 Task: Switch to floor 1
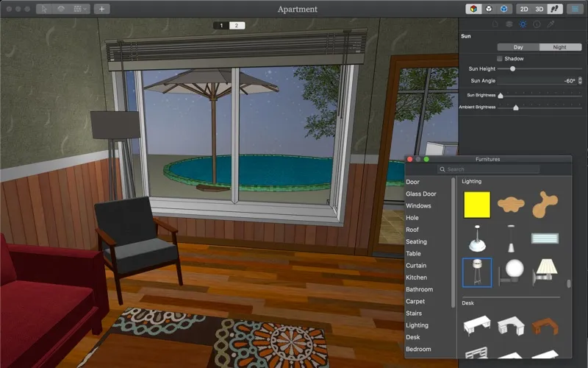pos(221,26)
